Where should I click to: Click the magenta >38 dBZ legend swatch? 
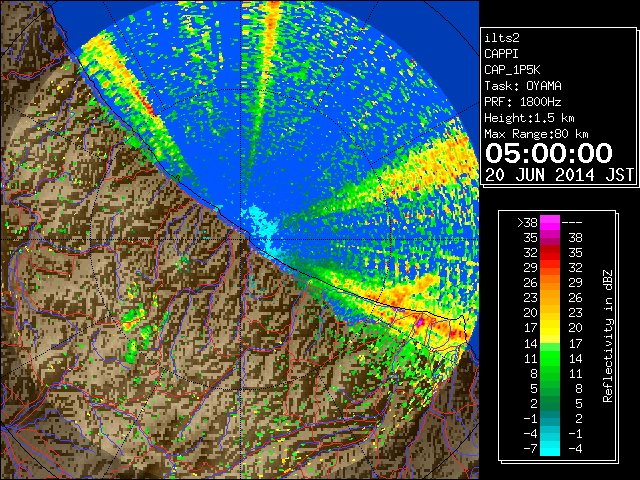click(550, 222)
